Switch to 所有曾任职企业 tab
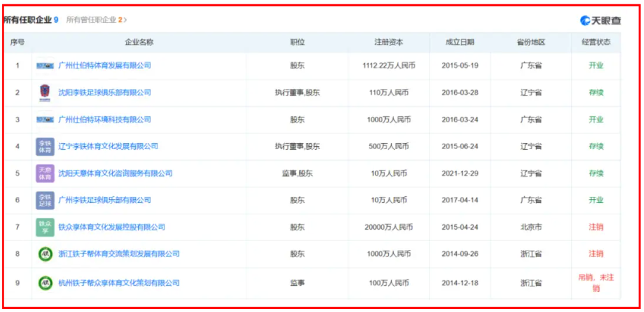This screenshot has width=644, height=312. tap(94, 20)
